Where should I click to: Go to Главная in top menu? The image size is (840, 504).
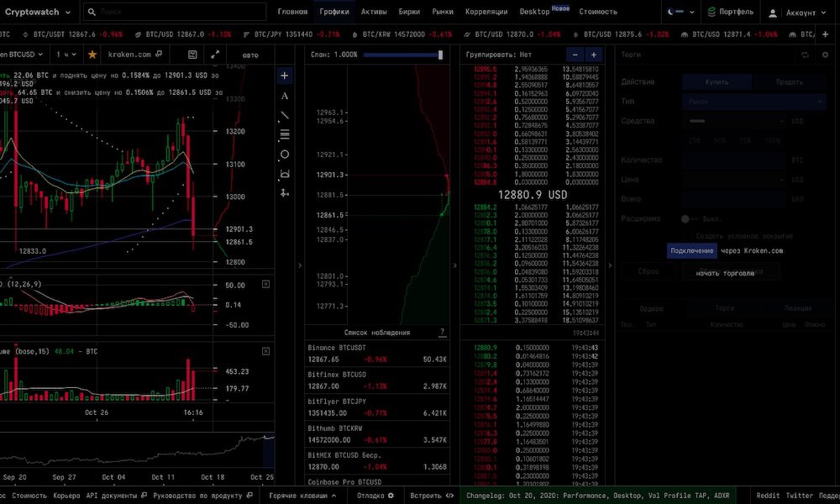pos(292,11)
